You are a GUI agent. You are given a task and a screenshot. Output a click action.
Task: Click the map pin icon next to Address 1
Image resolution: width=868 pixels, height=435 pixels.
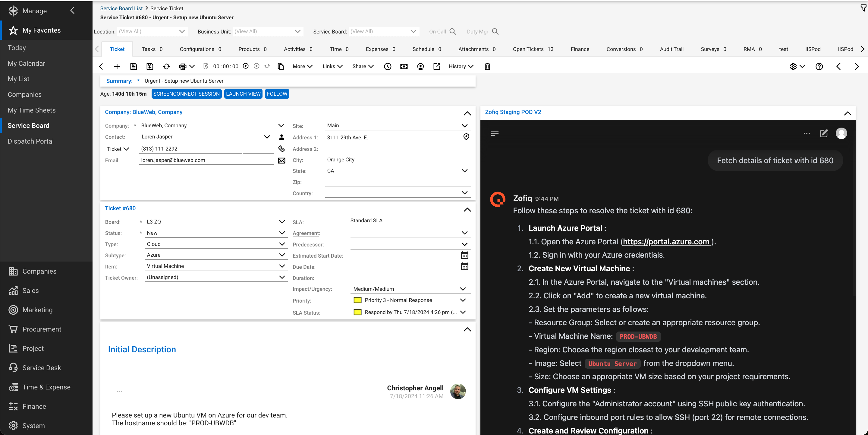pos(466,137)
